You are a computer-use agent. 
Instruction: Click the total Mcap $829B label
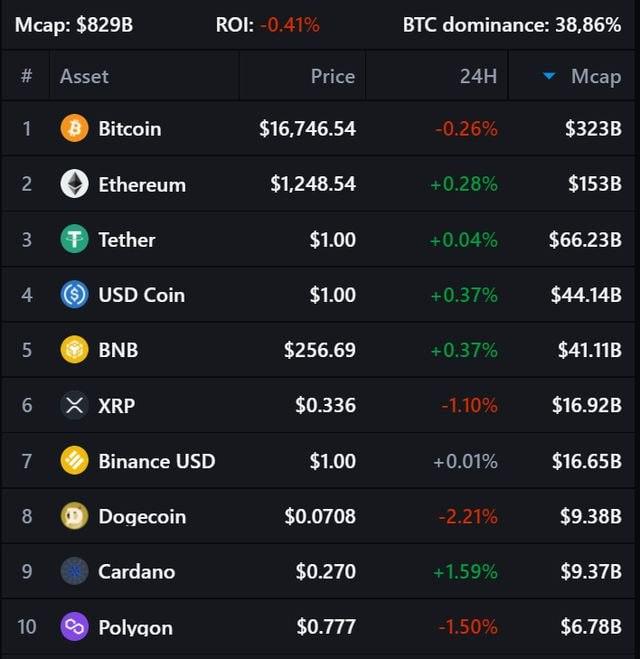pyautogui.click(x=73, y=25)
